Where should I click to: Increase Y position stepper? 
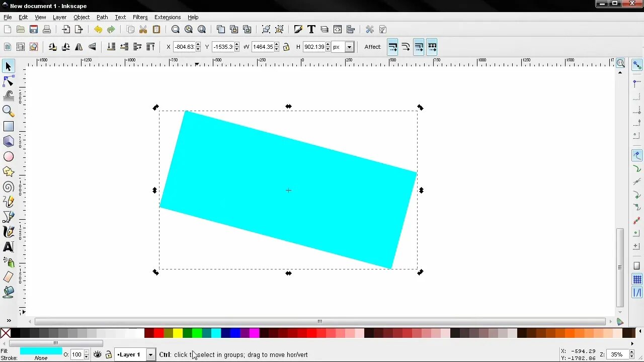pyautogui.click(x=237, y=44)
